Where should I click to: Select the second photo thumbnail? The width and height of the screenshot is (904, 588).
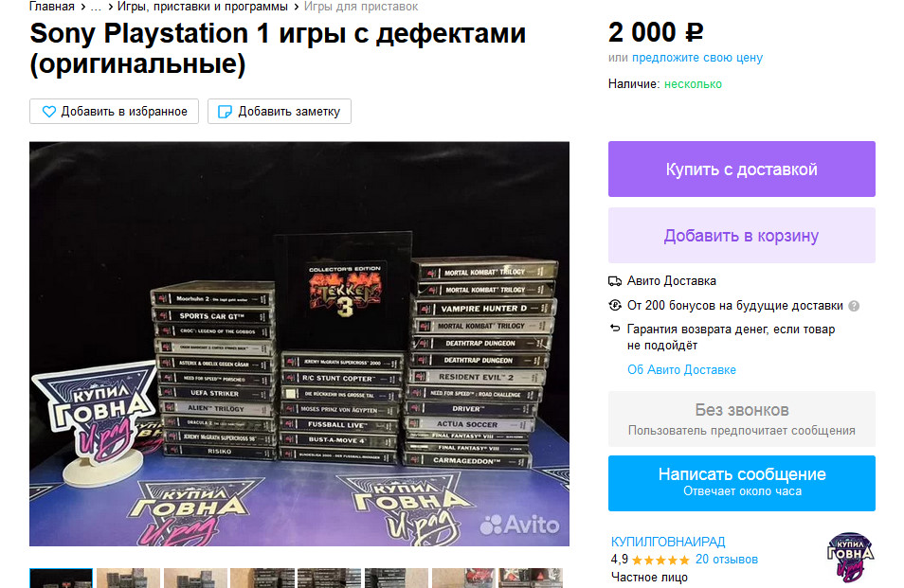[x=128, y=579]
